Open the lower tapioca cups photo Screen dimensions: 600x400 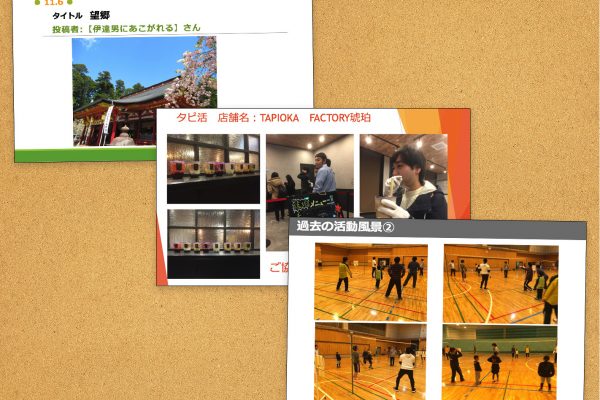[214, 244]
